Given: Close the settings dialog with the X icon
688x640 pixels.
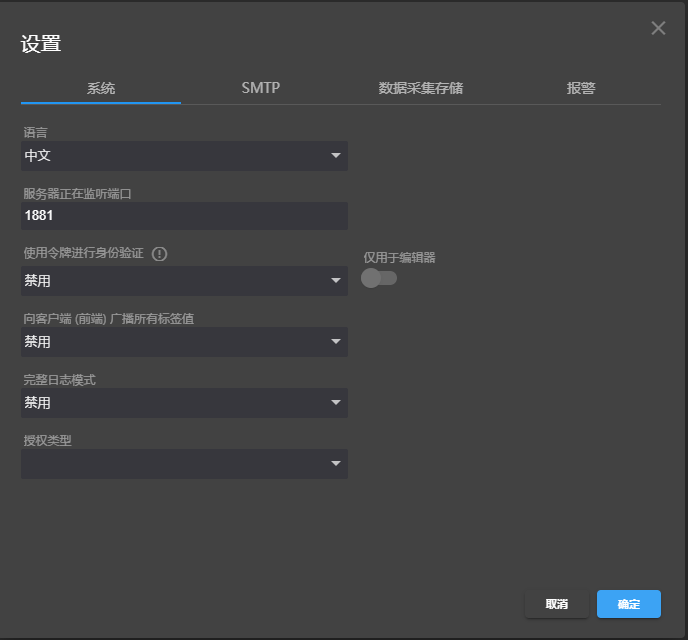Looking at the screenshot, I should 658,28.
